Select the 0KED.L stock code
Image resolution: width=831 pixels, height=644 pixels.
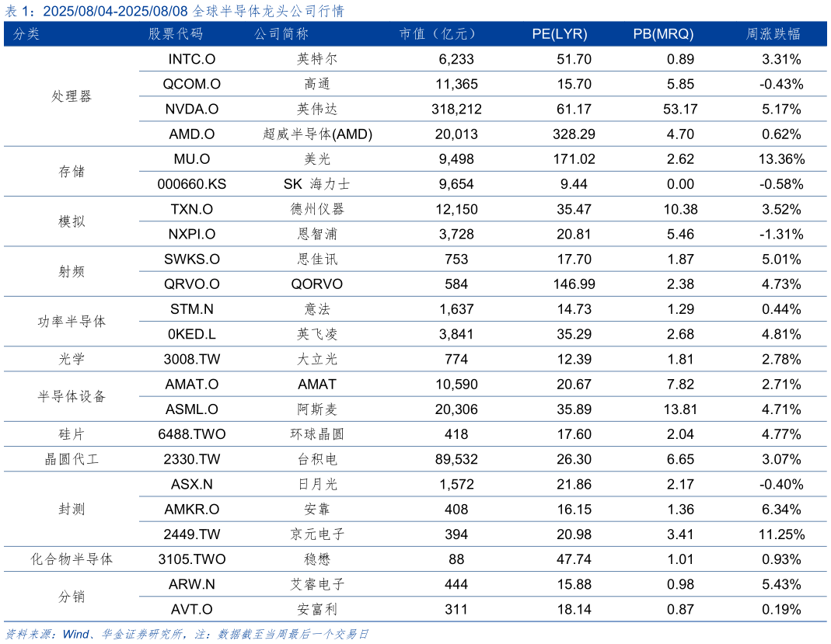pyautogui.click(x=192, y=334)
